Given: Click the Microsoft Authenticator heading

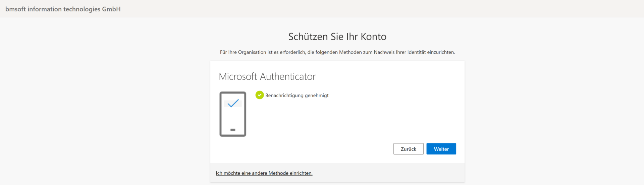Looking at the screenshot, I should [x=267, y=76].
